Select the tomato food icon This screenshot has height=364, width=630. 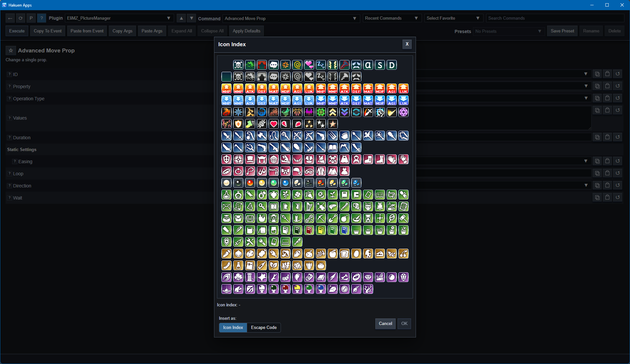(321, 265)
